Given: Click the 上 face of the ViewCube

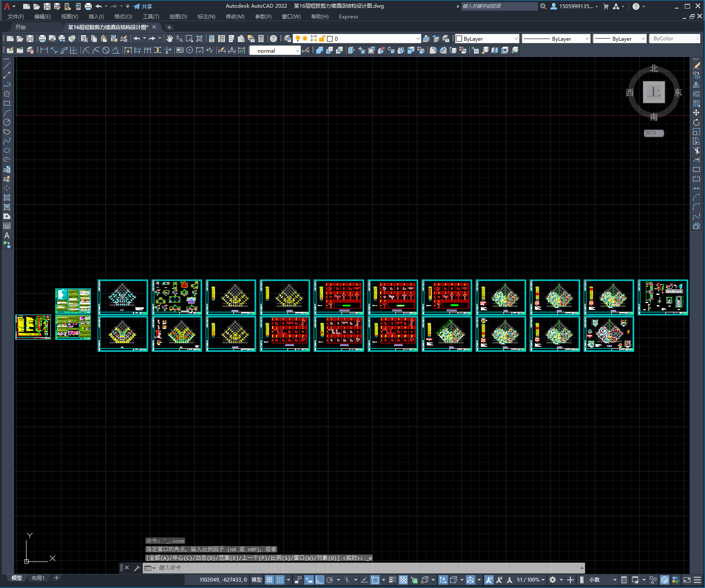Looking at the screenshot, I should click(x=654, y=92).
